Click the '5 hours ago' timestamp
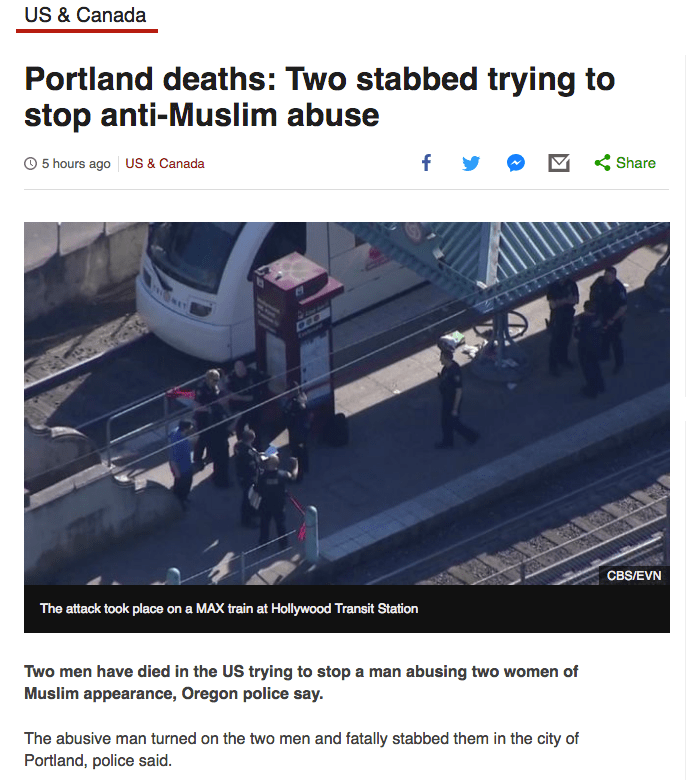Screen dimensions: 686x780 pyautogui.click(x=76, y=164)
